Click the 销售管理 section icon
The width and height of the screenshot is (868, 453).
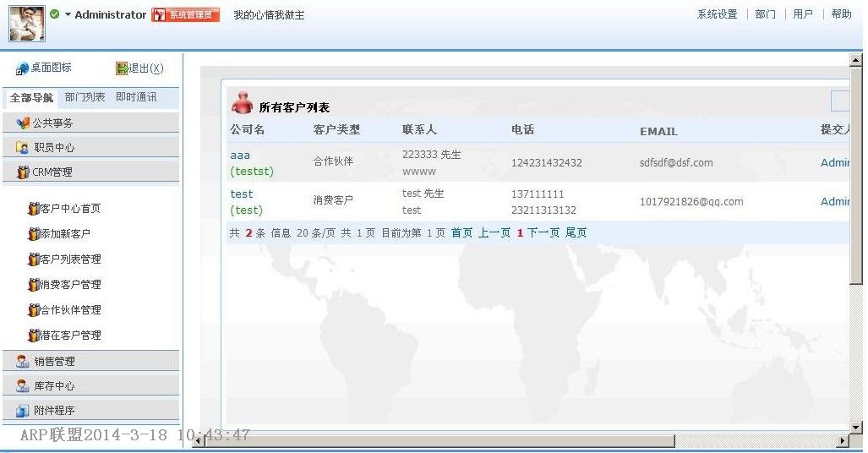22,362
